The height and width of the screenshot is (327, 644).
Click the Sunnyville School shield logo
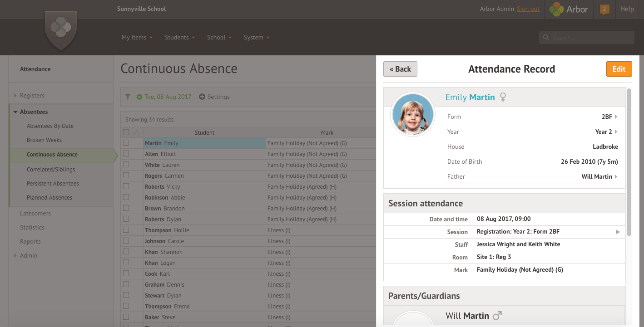coord(61,30)
